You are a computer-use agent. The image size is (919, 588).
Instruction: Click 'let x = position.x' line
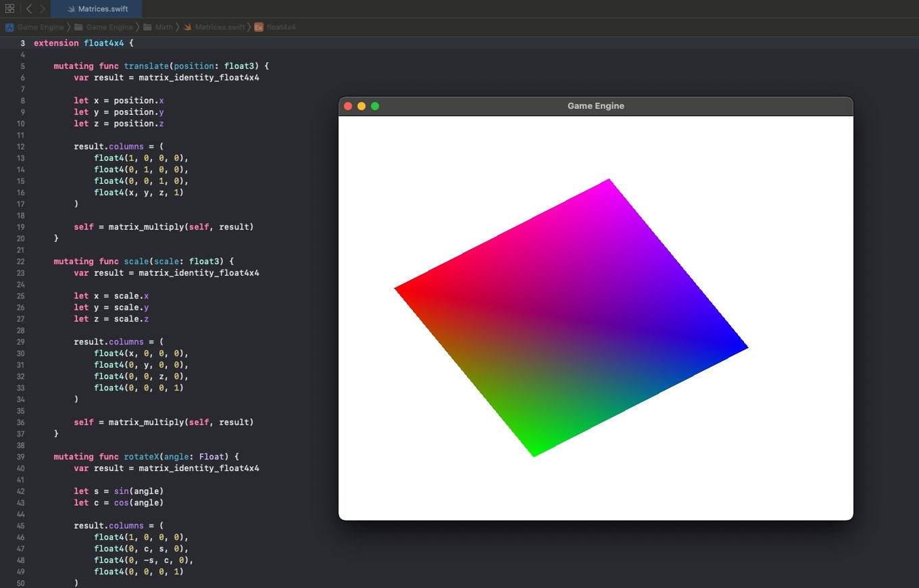[x=119, y=101]
